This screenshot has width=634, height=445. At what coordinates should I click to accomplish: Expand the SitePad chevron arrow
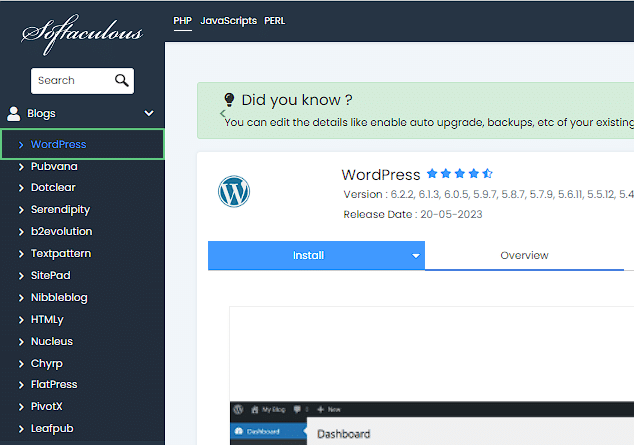(21, 276)
